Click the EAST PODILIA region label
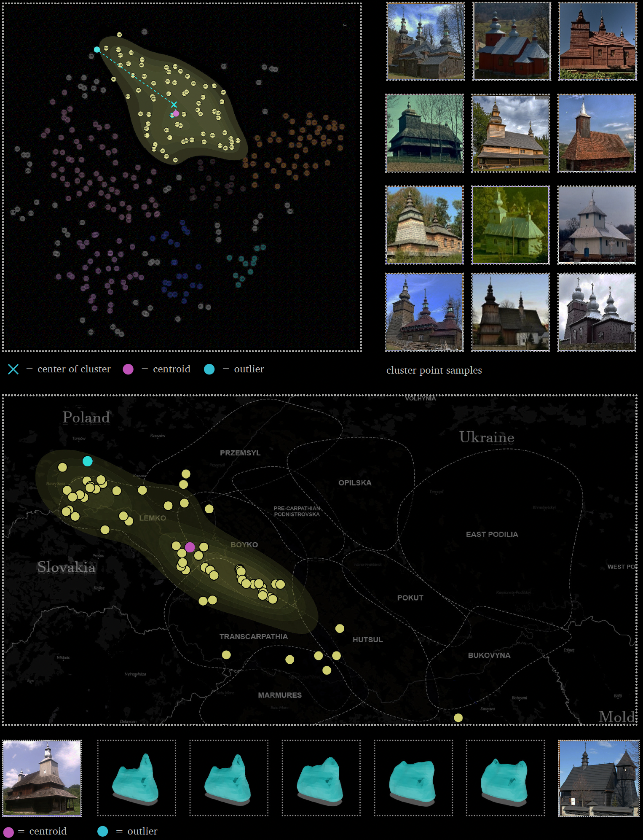Image resolution: width=643 pixels, height=840 pixels. [492, 534]
